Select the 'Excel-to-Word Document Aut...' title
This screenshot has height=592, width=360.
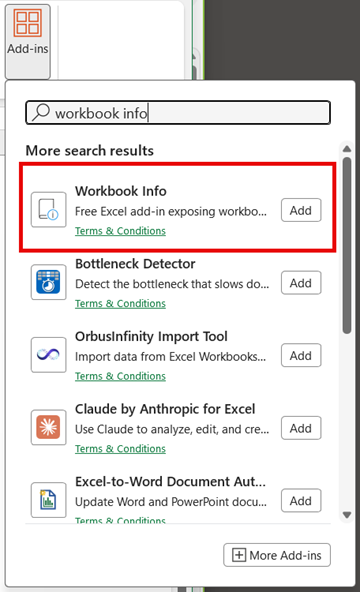[171, 481]
